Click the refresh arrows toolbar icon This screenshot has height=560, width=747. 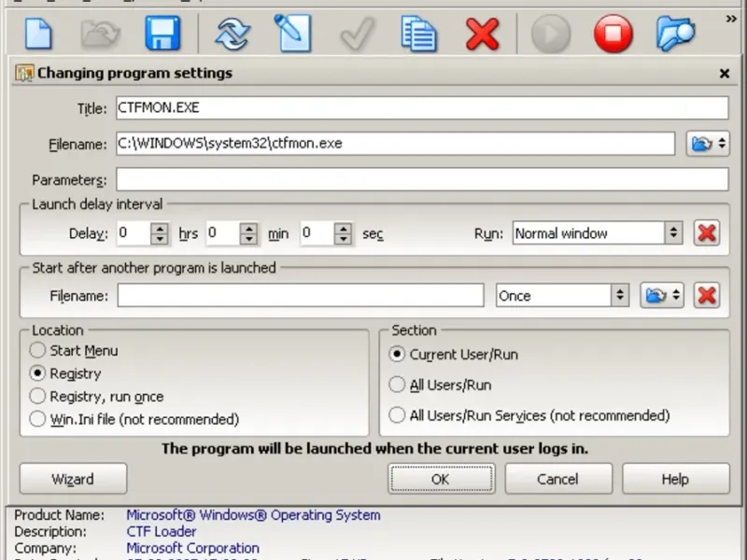(x=232, y=34)
